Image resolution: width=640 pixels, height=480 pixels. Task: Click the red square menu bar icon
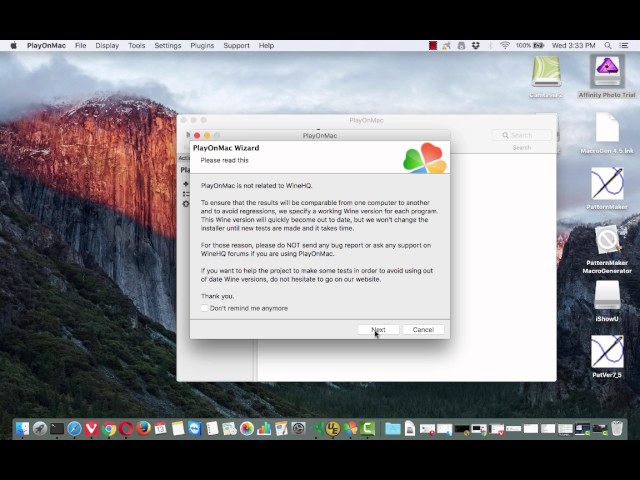[x=433, y=45]
